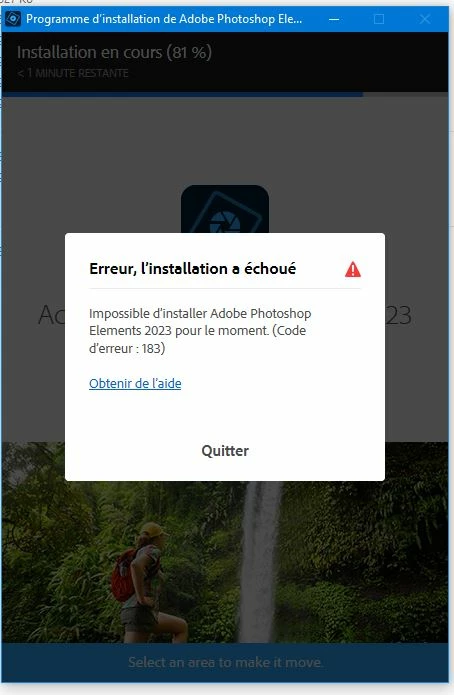Click the Photoshop Elements camera shutter logo
This screenshot has width=454, height=695.
coord(225,209)
